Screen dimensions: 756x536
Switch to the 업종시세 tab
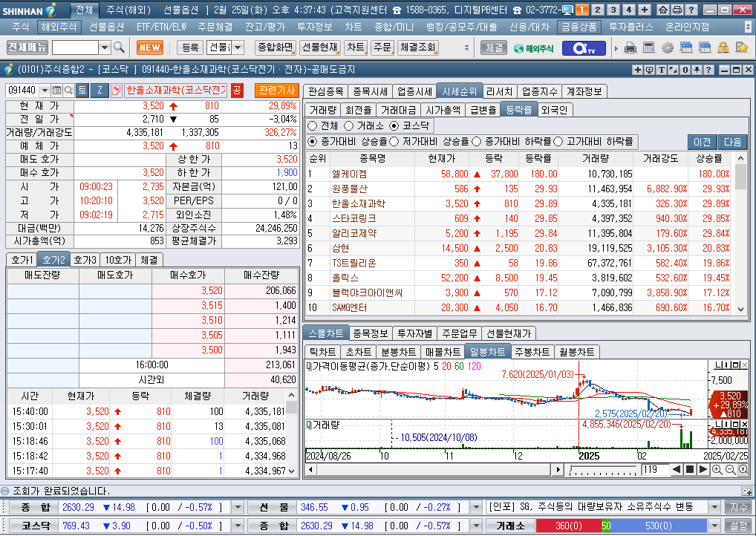click(414, 91)
